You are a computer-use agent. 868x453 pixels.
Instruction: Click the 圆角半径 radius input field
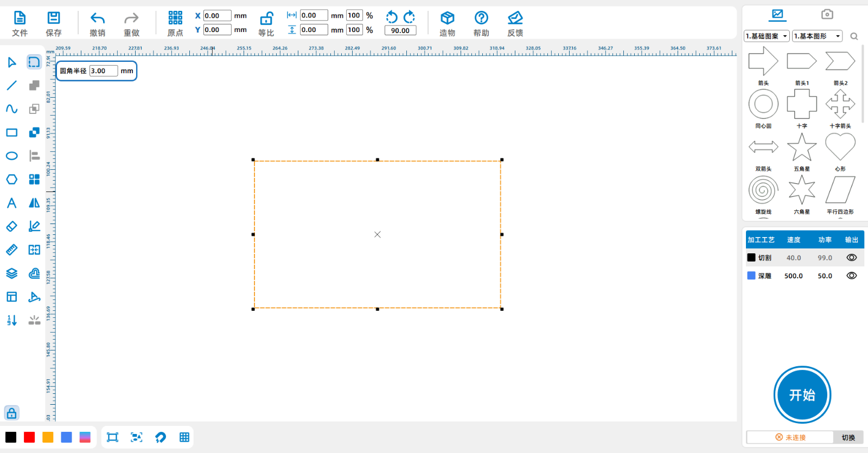pyautogui.click(x=103, y=71)
